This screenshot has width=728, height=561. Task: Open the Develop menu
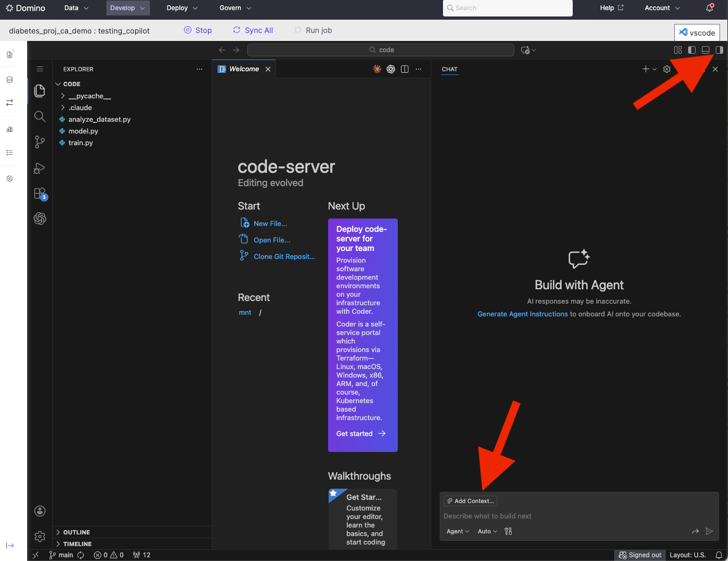(x=128, y=8)
